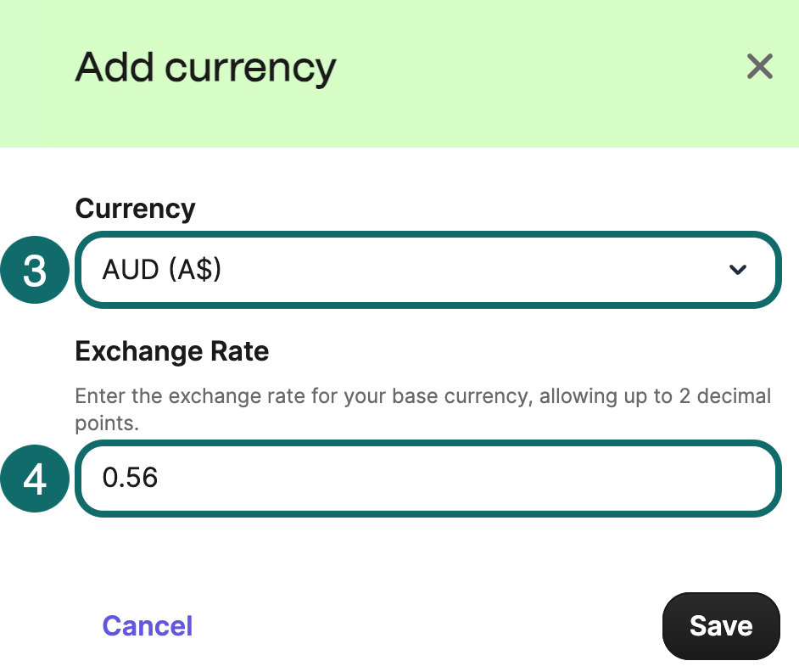The height and width of the screenshot is (672, 799).
Task: Save the new currency
Action: (720, 625)
